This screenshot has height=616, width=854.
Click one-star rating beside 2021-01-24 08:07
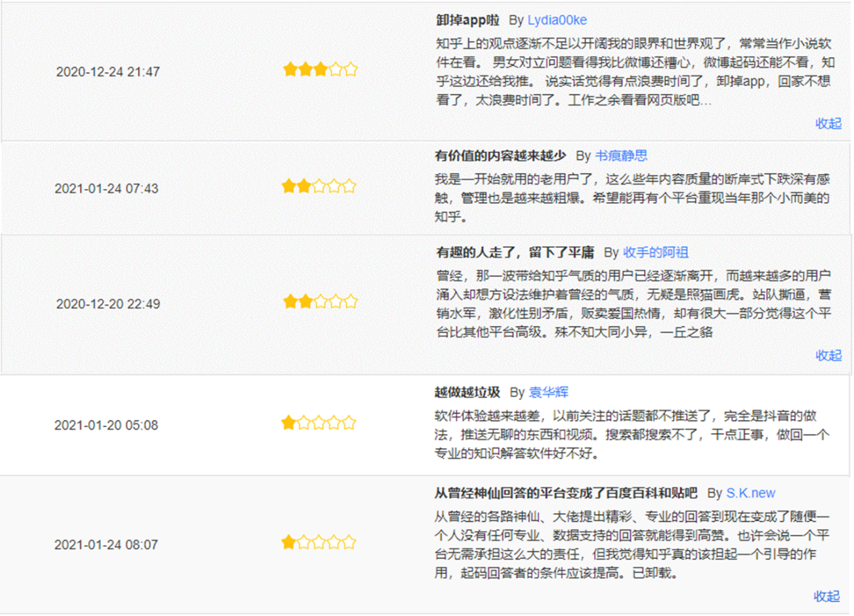point(319,543)
